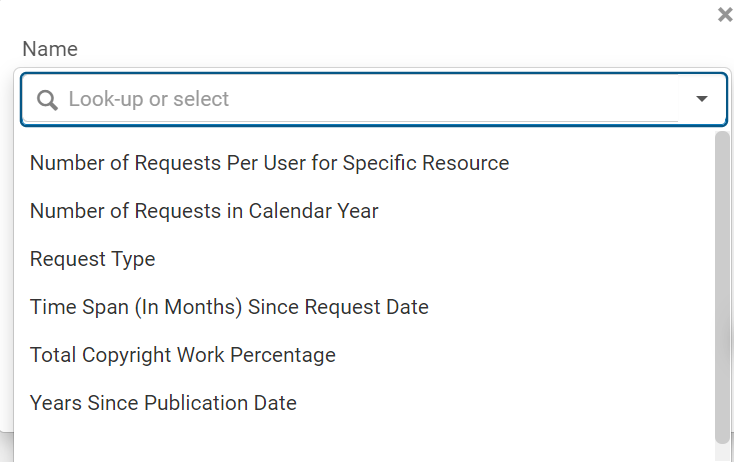This screenshot has height=462, width=734.
Task: Select the publication date years parameter
Action: (163, 403)
